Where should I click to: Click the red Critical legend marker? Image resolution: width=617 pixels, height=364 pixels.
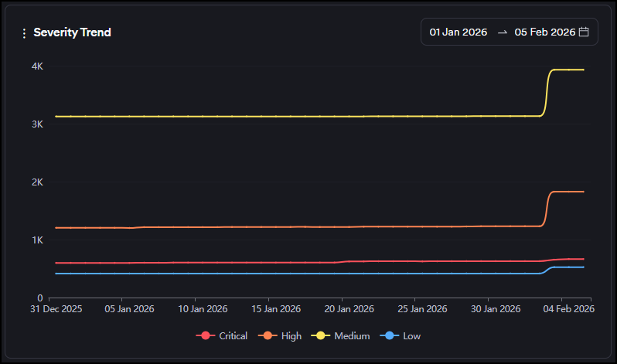tap(205, 336)
